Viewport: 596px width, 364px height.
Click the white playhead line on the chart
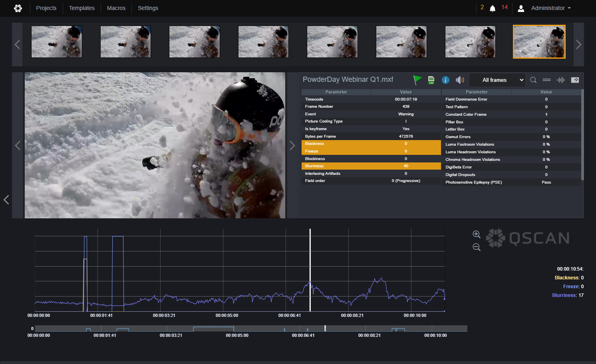(x=310, y=270)
